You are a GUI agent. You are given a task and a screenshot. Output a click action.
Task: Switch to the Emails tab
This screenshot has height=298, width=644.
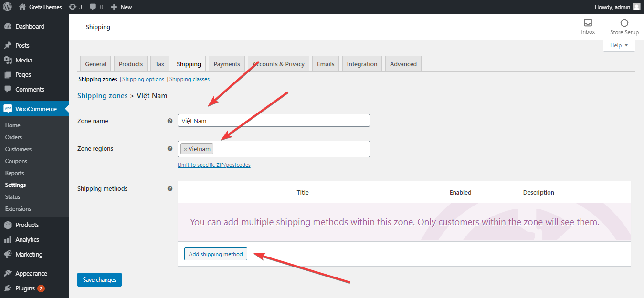(326, 64)
